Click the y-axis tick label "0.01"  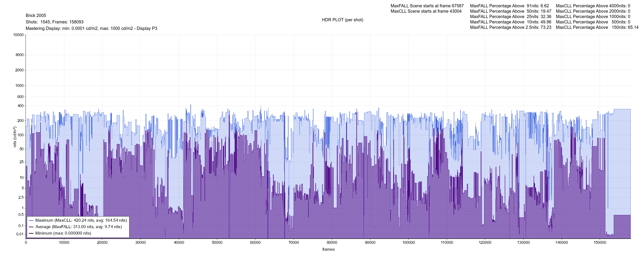pyautogui.click(x=20, y=234)
